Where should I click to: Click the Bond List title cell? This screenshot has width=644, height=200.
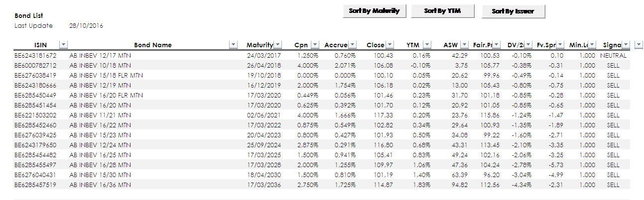point(29,16)
